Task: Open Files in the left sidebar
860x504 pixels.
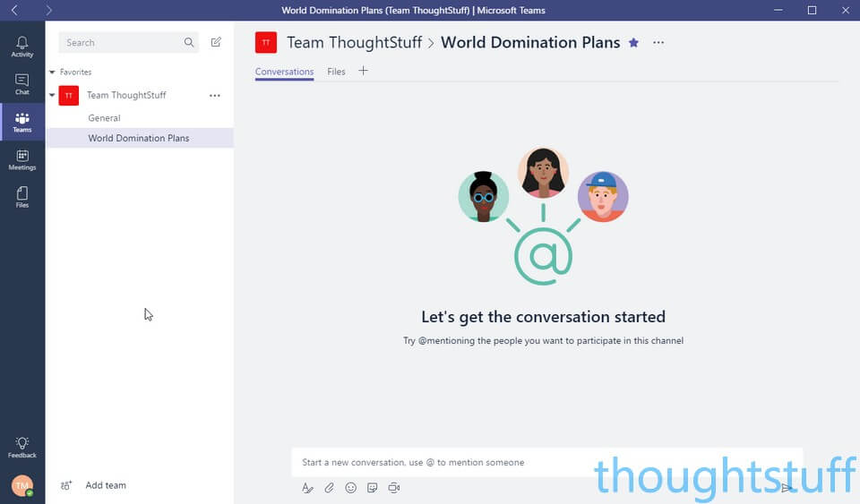Action: 22,197
